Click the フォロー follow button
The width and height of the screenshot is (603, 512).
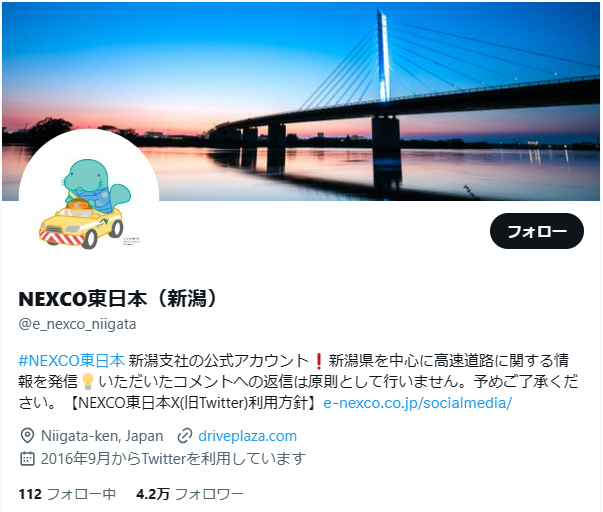(536, 231)
